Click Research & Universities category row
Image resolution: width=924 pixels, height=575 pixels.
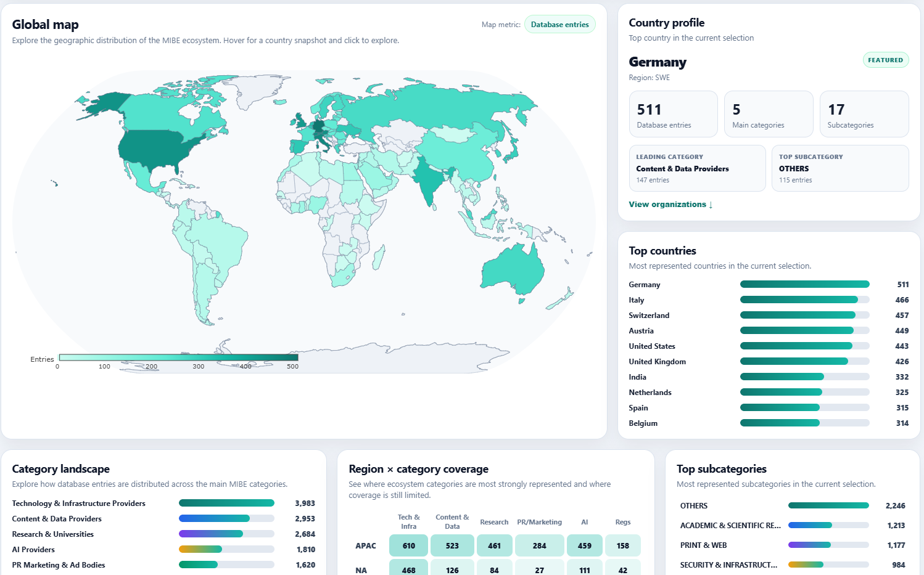pos(163,534)
